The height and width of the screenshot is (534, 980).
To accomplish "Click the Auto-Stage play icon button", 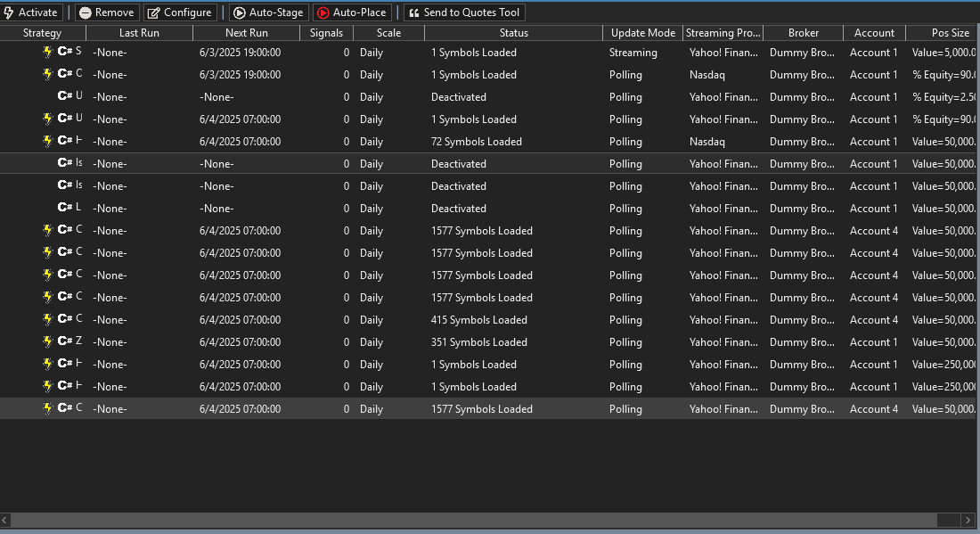I will [x=268, y=12].
